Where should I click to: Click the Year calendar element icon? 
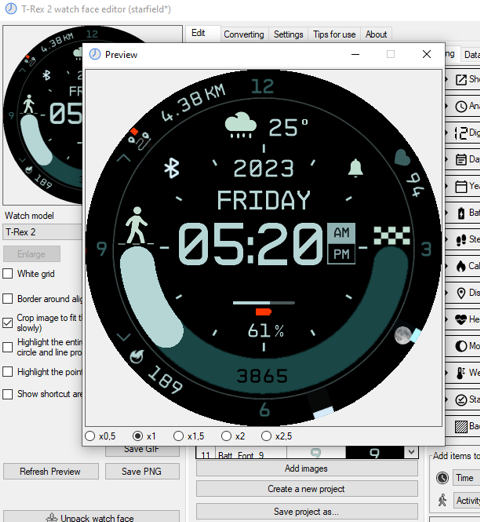(x=461, y=186)
